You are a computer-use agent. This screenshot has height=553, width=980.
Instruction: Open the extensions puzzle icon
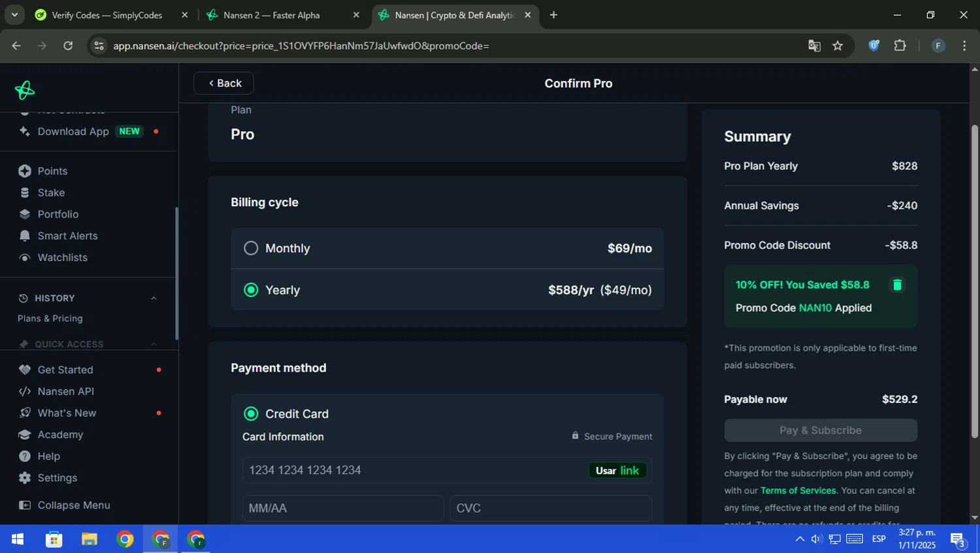(x=900, y=46)
